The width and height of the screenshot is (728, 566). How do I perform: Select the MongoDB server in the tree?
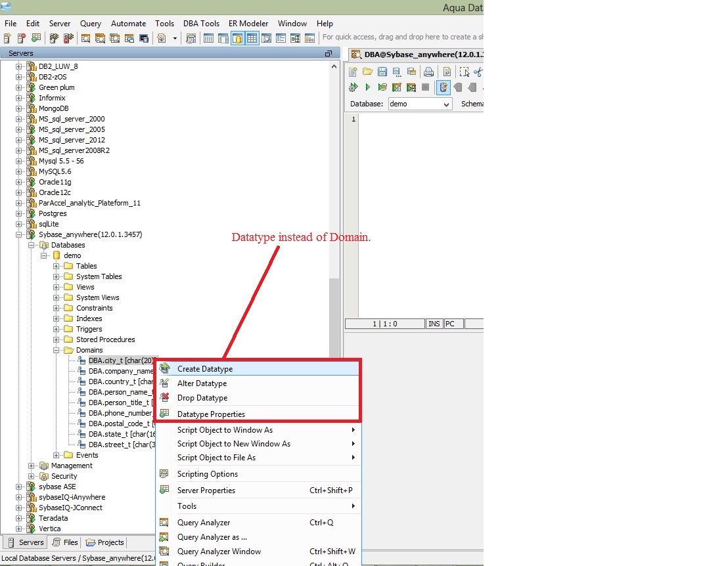[53, 108]
